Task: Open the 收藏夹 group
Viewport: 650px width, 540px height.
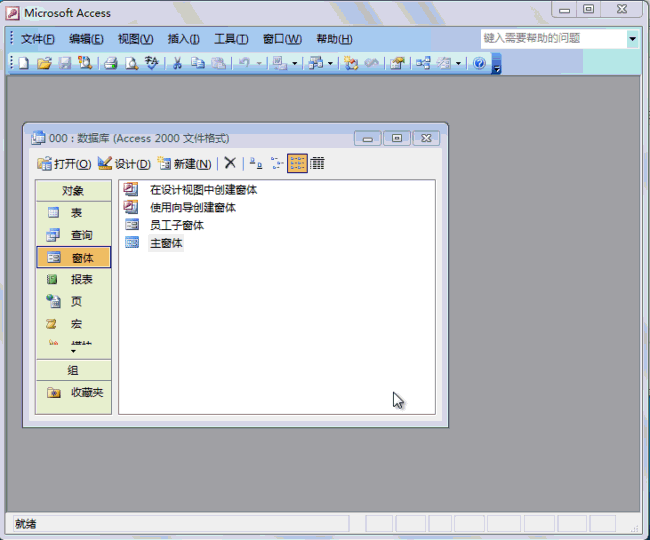Action: coord(73,392)
